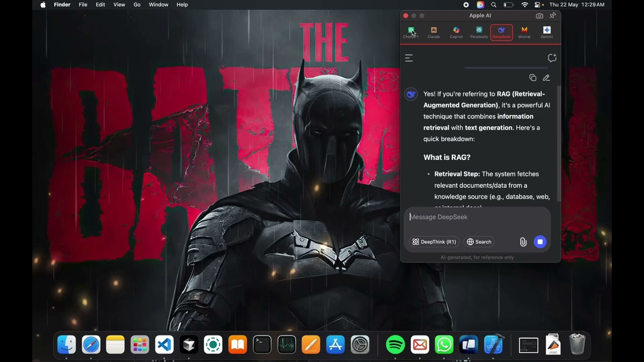The height and width of the screenshot is (362, 644).
Task: Open Spotlight search in menu bar
Action: click(x=494, y=5)
